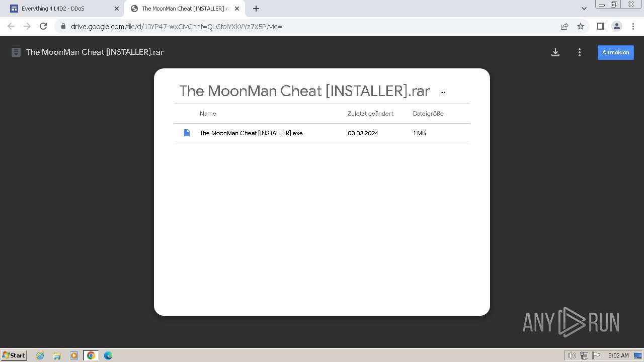
Task: Click the Show desktop tray button
Action: coord(637,355)
